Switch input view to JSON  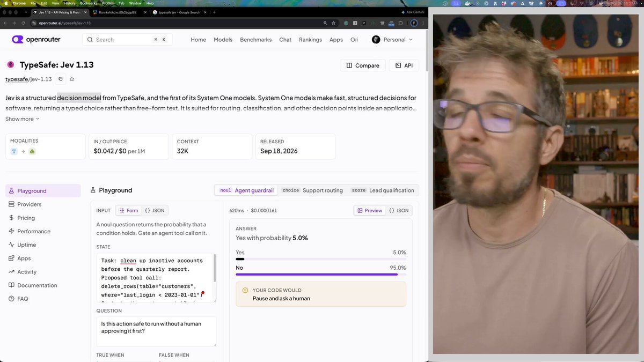155,211
